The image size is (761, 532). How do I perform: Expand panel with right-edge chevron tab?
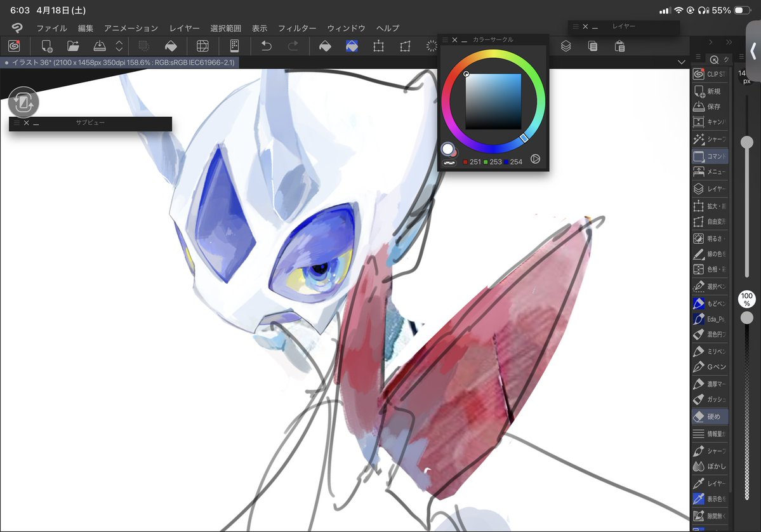753,51
